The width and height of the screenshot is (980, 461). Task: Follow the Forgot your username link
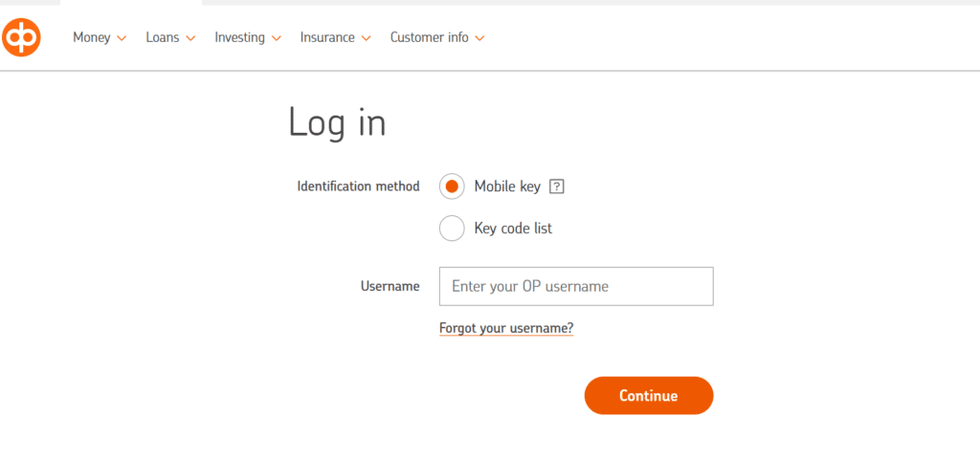pos(506,328)
